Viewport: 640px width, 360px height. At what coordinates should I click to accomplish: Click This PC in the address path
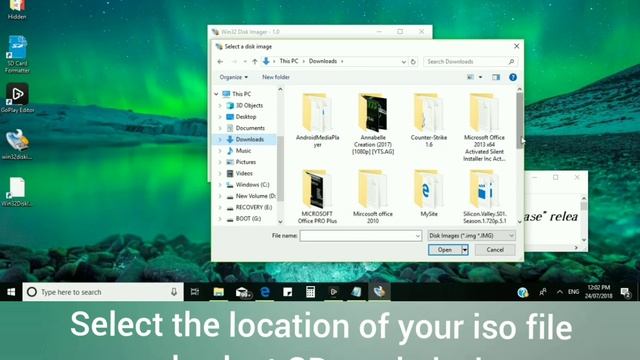(289, 61)
